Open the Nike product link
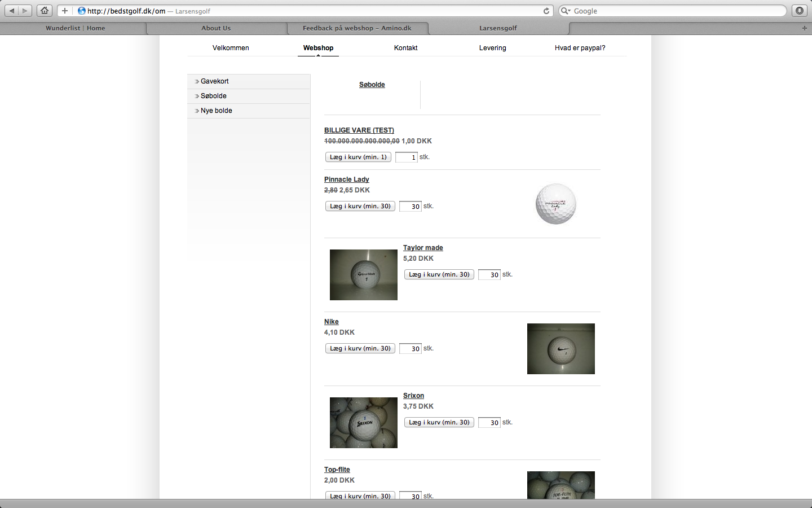The width and height of the screenshot is (812, 508). click(x=332, y=322)
